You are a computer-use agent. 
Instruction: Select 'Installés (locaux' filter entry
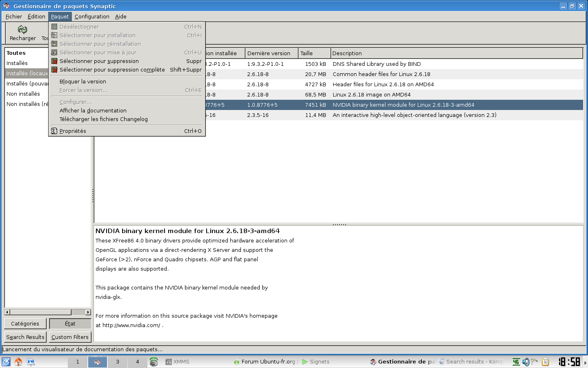(x=27, y=73)
